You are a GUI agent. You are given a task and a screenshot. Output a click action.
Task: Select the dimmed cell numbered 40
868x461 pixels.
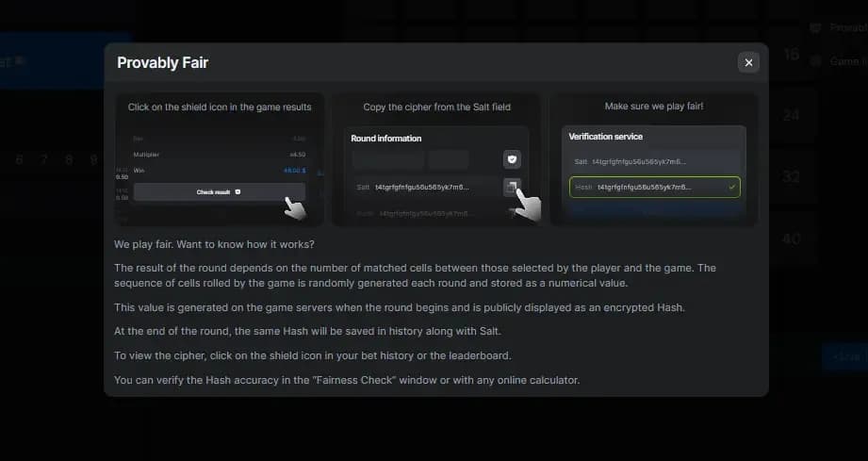pos(791,239)
